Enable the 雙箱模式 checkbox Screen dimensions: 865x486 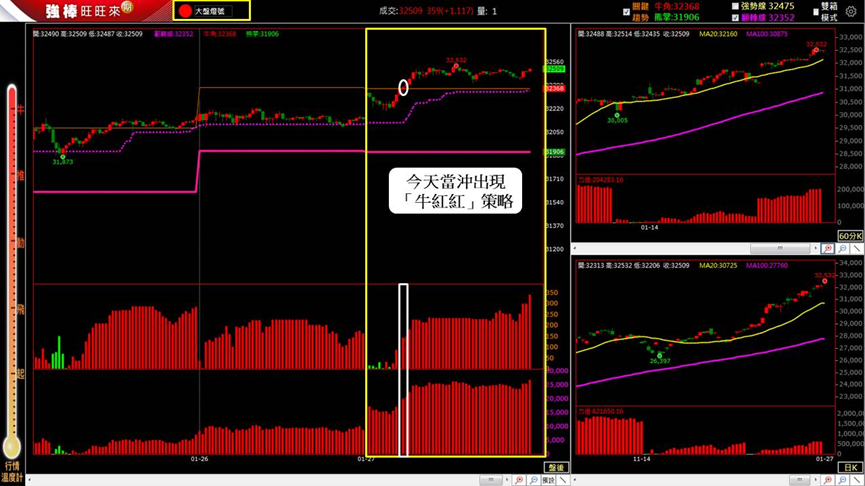click(x=816, y=12)
